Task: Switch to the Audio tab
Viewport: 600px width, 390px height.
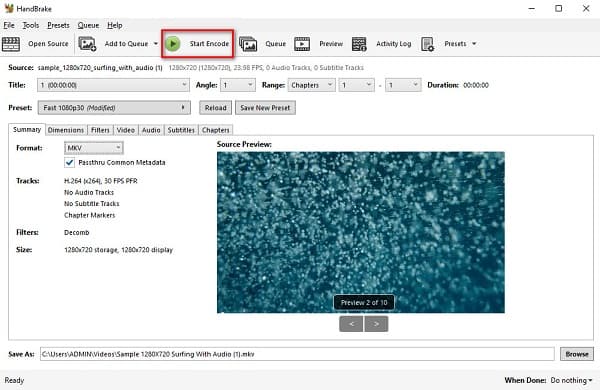Action: click(151, 130)
